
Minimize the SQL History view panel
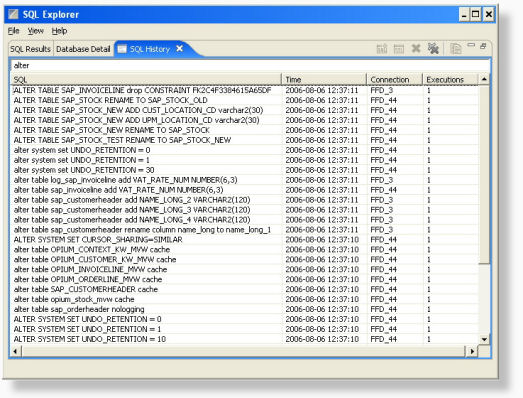pyautogui.click(x=471, y=45)
